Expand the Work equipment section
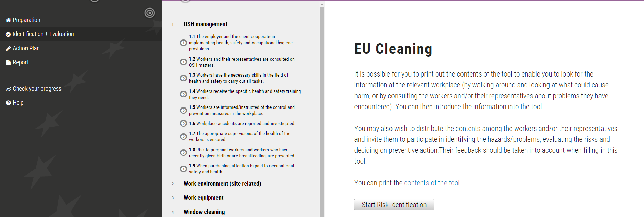 pyautogui.click(x=203, y=198)
